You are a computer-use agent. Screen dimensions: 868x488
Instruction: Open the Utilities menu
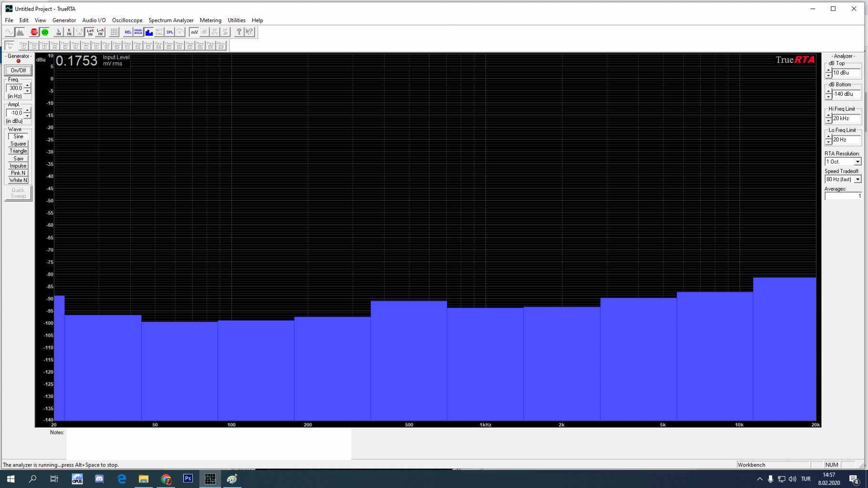(x=236, y=20)
